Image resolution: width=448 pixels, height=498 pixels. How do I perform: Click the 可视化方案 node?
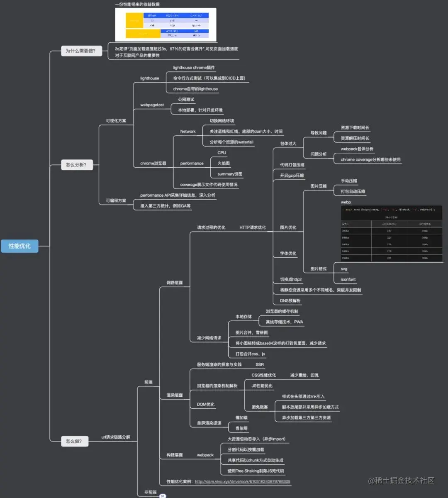pos(116,121)
